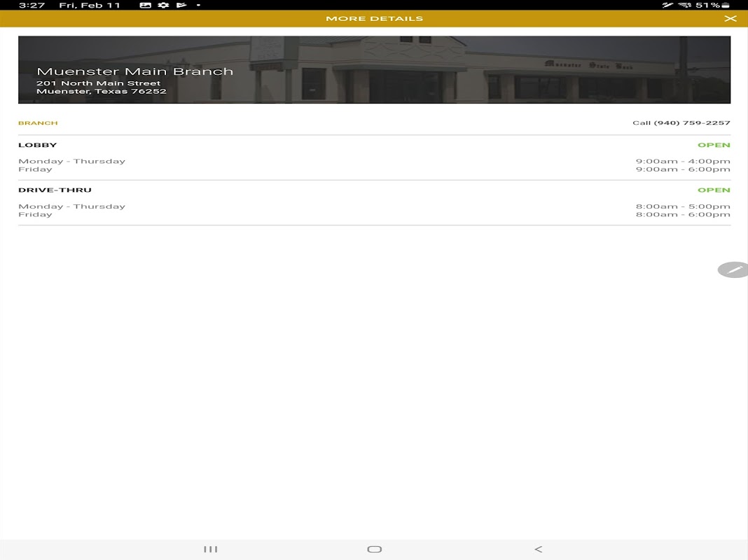The height and width of the screenshot is (560, 748).
Task: Tap the status bar clock 3:27
Action: pos(32,5)
